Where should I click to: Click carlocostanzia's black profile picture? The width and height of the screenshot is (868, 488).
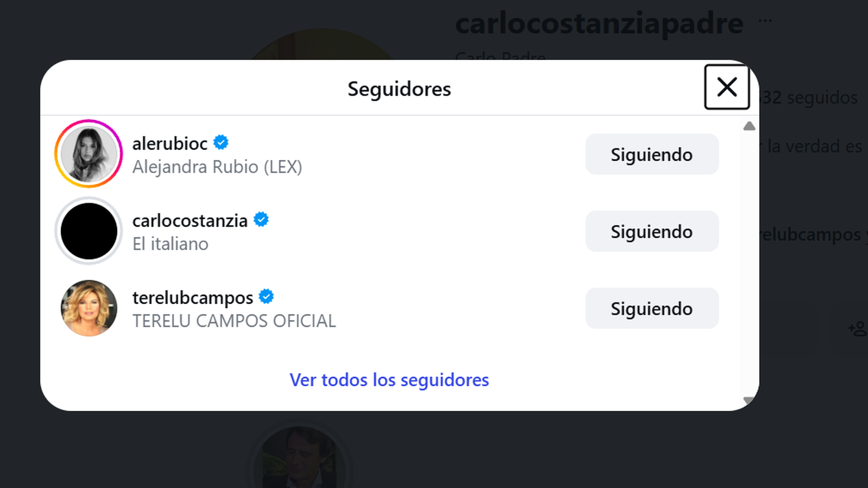(88, 231)
